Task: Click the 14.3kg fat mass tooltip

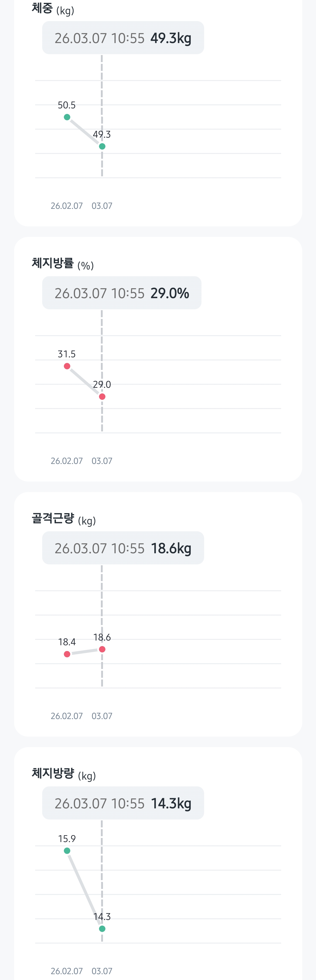Action: (123, 803)
